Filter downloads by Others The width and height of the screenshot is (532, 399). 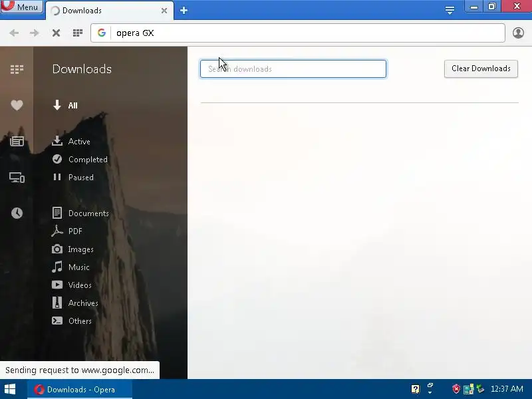pyautogui.click(x=72, y=321)
